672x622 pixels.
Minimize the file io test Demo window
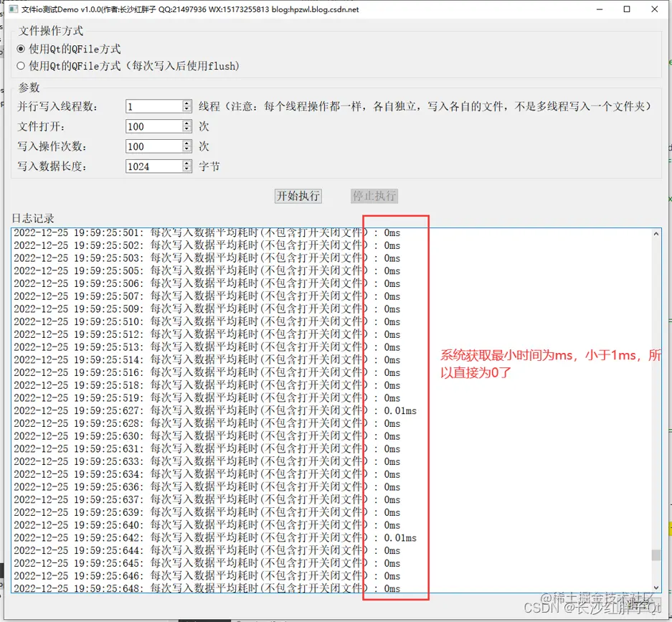click(x=600, y=9)
